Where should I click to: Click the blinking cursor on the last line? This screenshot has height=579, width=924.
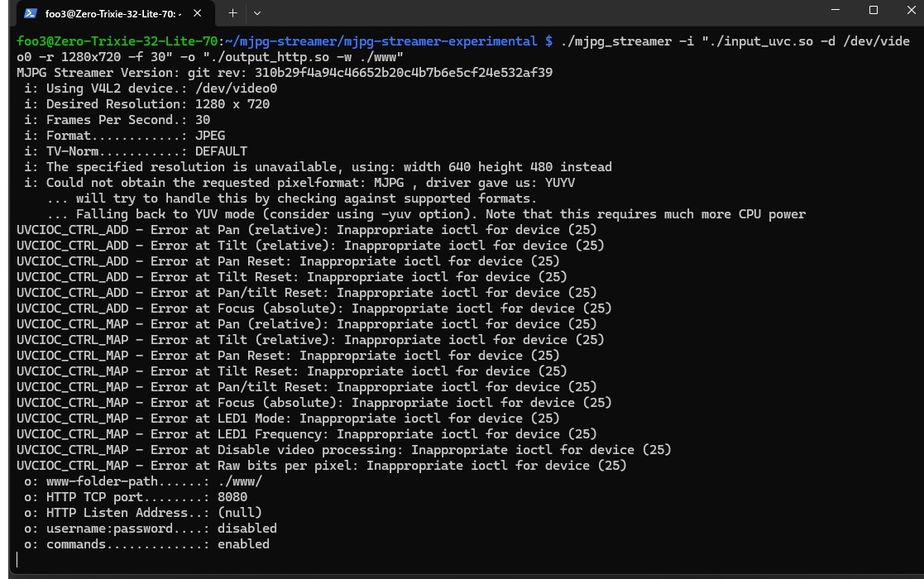[17, 560]
